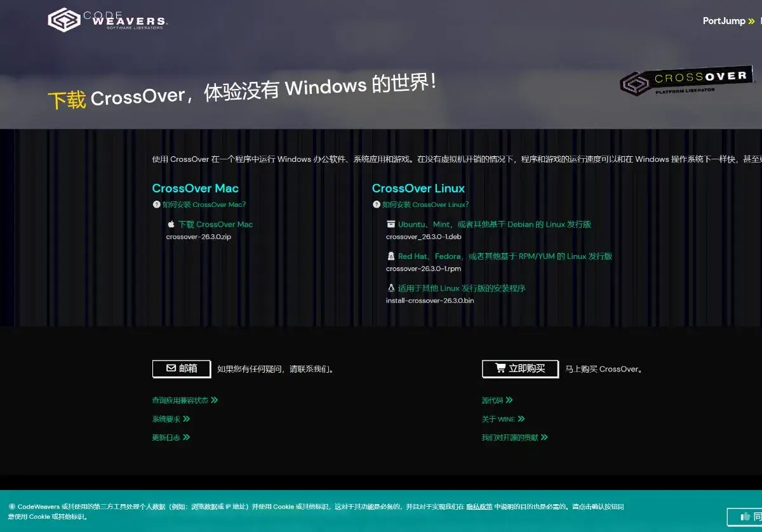Download installer for other Linux distros
This screenshot has width=762, height=532.
click(462, 288)
